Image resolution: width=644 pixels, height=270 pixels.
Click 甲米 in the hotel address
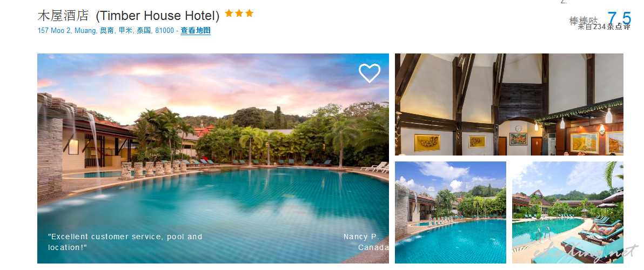(125, 31)
